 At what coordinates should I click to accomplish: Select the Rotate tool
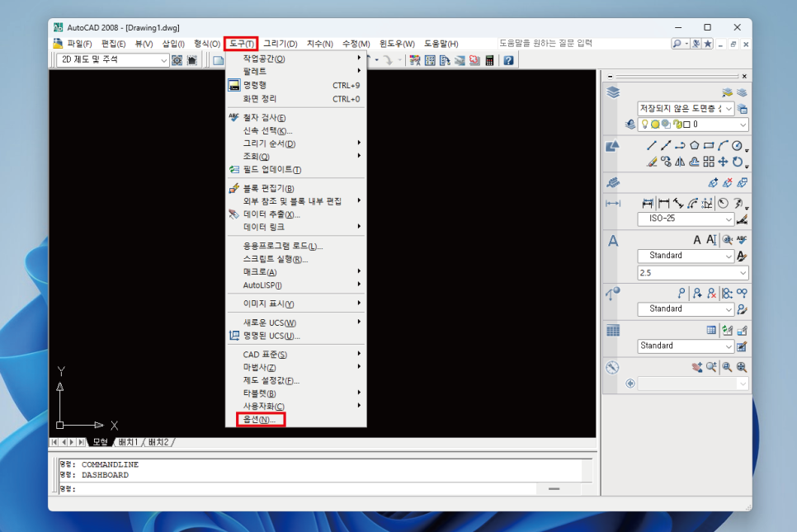737,162
